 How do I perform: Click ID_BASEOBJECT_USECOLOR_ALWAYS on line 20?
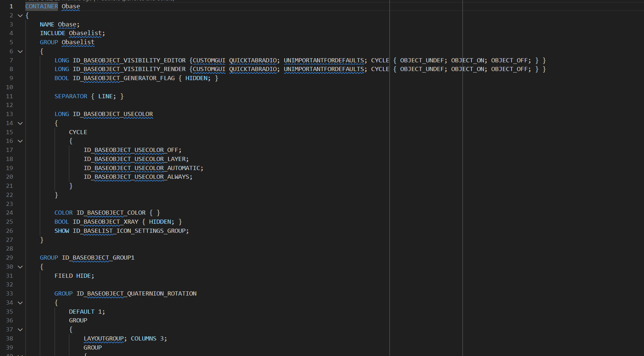click(x=138, y=176)
